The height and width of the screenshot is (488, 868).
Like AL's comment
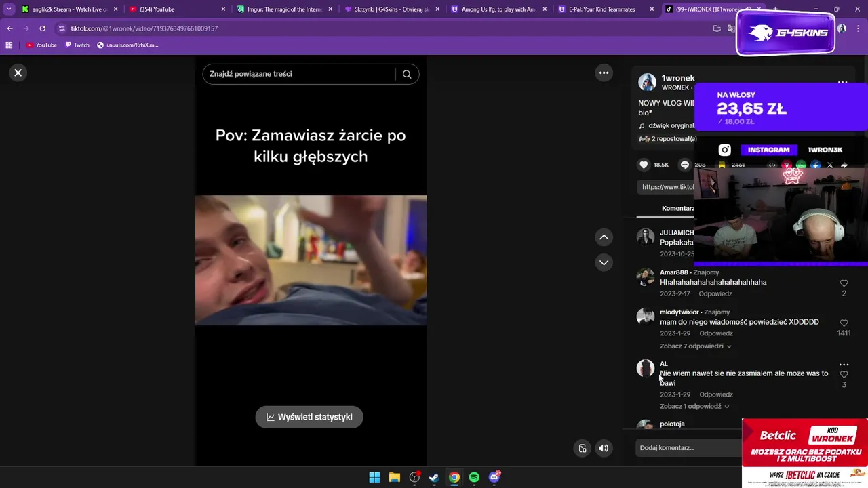(x=844, y=374)
